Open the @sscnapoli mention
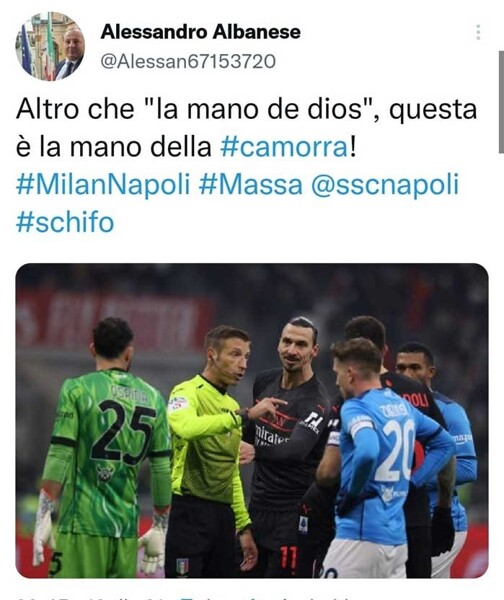 (385, 185)
